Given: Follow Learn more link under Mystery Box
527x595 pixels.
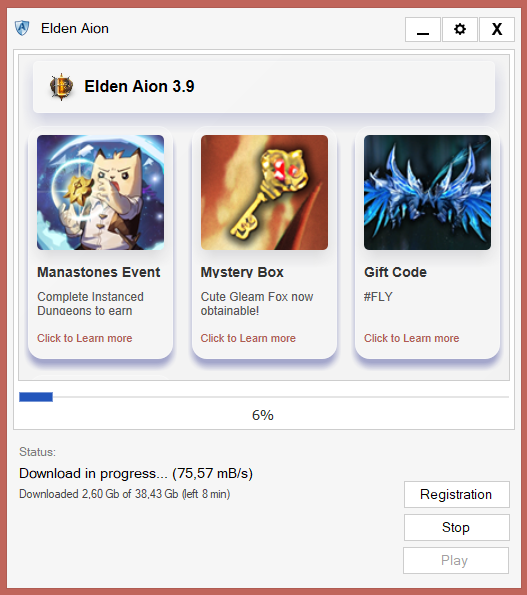Looking at the screenshot, I should 248,338.
